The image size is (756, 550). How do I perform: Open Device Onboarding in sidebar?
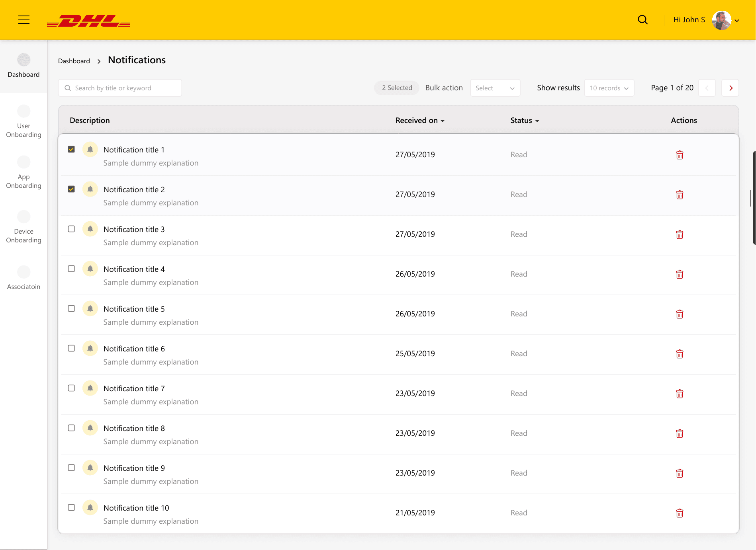[x=24, y=227]
